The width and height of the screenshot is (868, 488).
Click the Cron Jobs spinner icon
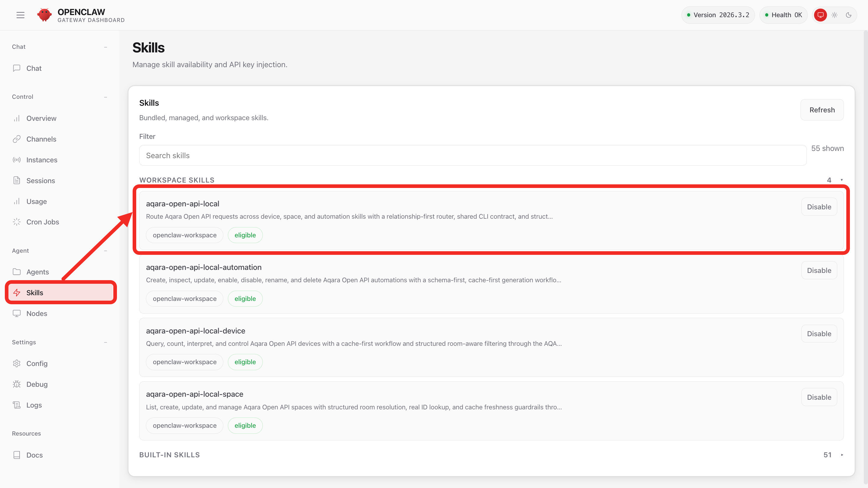[17, 222]
